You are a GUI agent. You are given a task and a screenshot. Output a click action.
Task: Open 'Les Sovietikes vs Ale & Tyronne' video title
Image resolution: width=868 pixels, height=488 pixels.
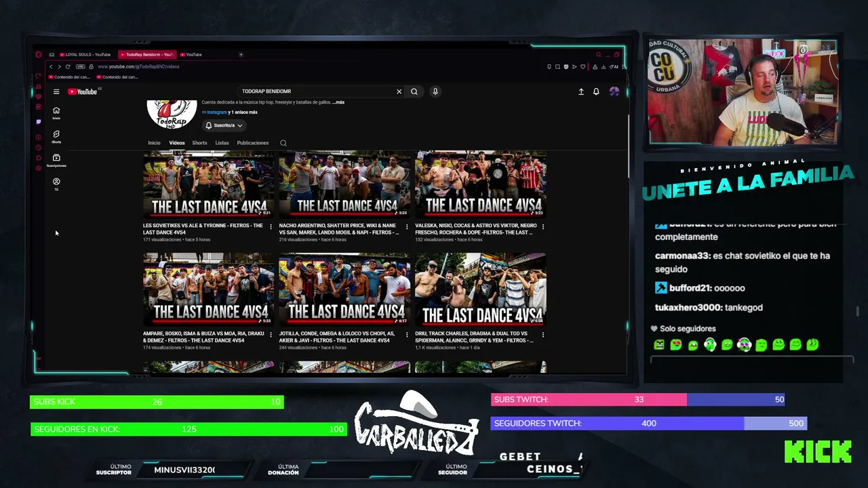[x=203, y=229]
